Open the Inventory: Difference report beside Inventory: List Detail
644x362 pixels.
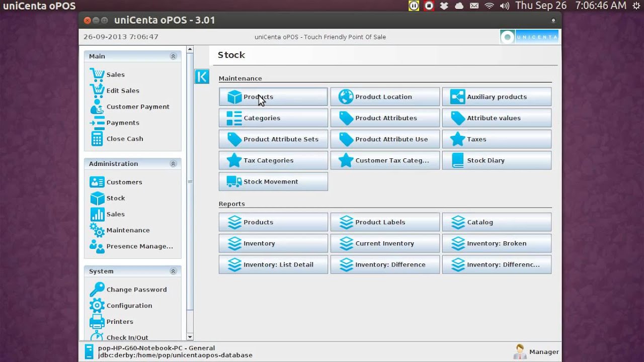point(385,264)
